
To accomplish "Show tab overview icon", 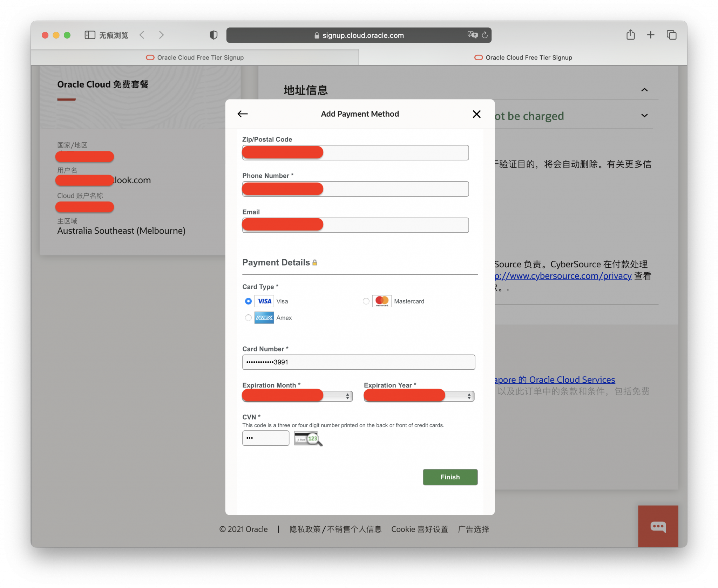I will [671, 35].
